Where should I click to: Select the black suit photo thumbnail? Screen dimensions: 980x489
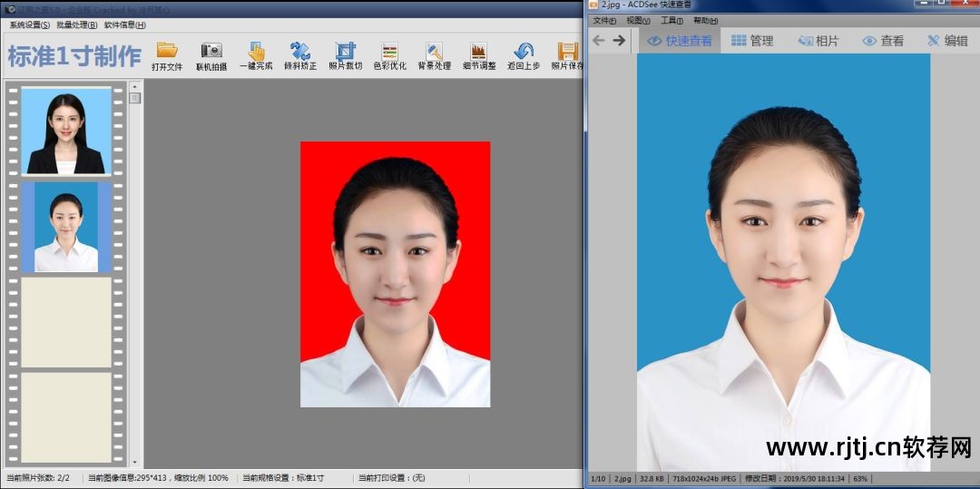click(x=65, y=132)
